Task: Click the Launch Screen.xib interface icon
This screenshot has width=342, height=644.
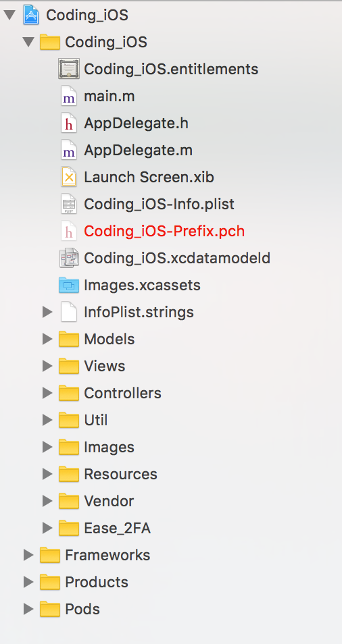Action: point(69,177)
